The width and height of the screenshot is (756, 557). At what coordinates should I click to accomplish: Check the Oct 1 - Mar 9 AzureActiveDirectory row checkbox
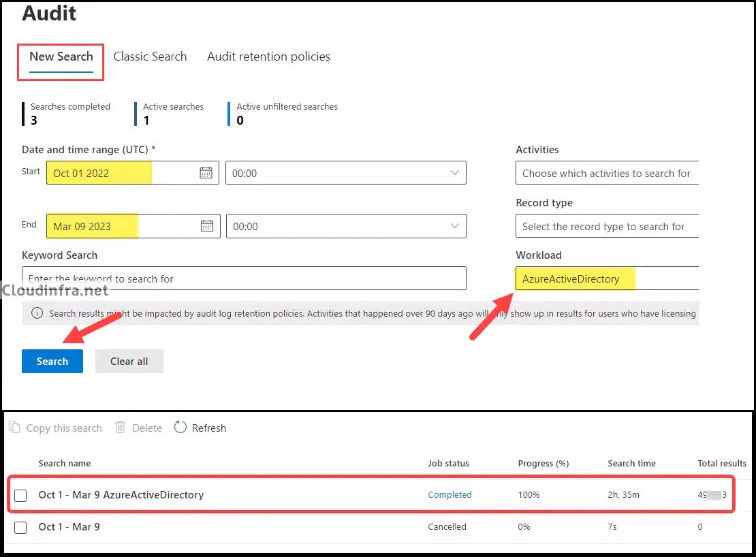click(20, 495)
